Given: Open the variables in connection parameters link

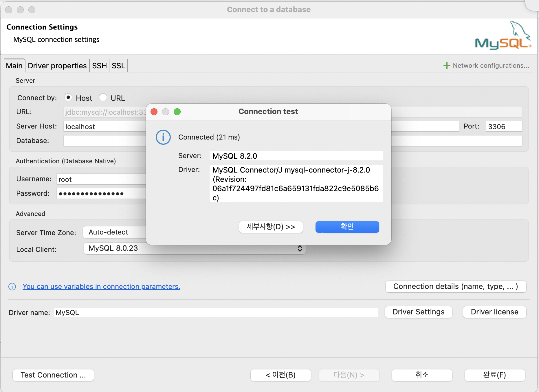Looking at the screenshot, I should [101, 287].
